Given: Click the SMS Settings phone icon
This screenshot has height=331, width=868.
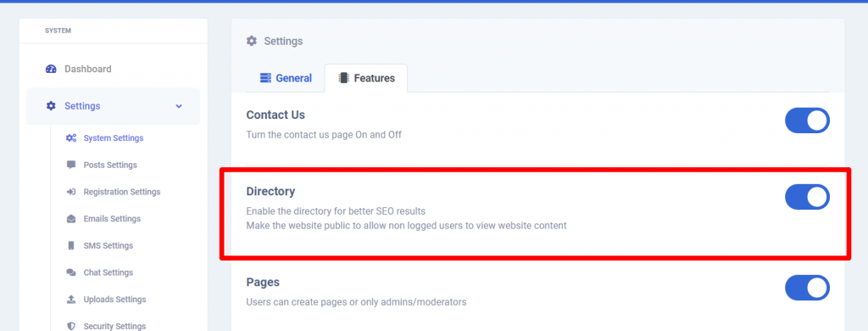Looking at the screenshot, I should tap(71, 245).
